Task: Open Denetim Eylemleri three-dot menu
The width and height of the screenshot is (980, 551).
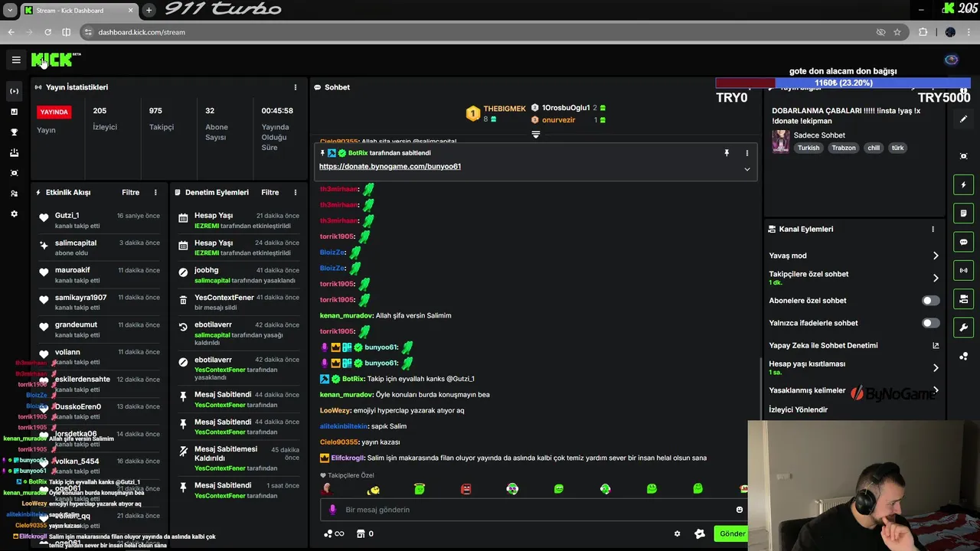Action: tap(296, 193)
